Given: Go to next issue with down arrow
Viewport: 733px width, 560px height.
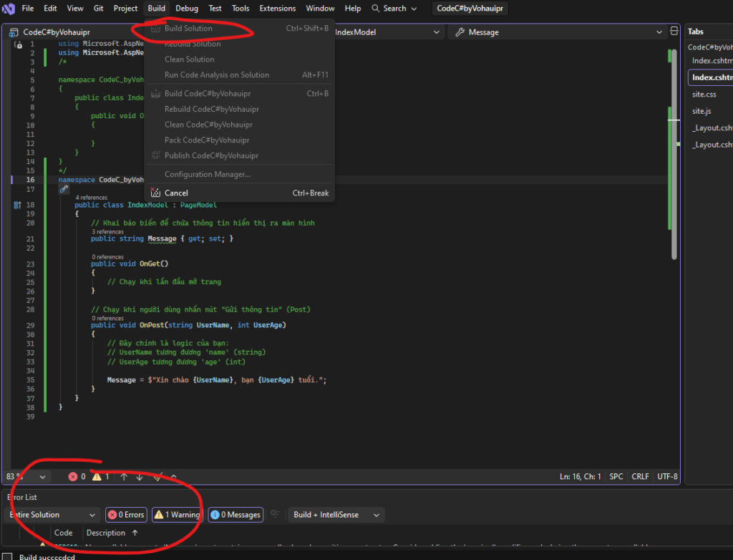Looking at the screenshot, I should (x=140, y=476).
